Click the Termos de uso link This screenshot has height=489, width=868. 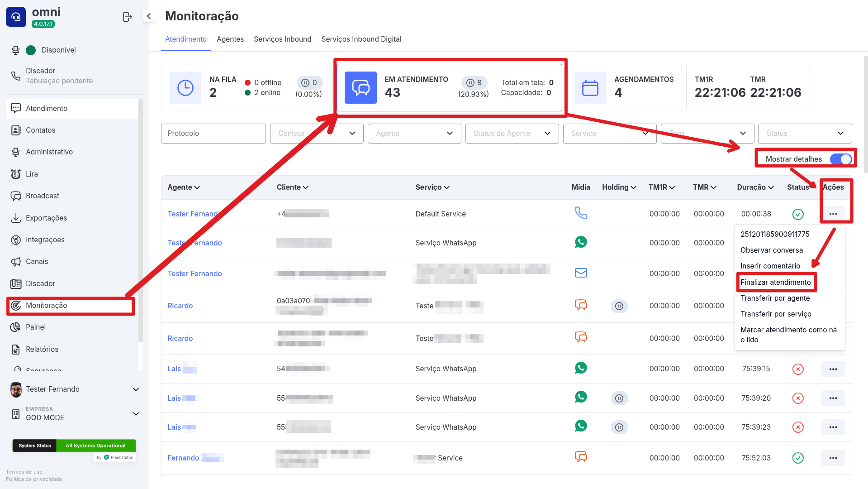[x=24, y=472]
